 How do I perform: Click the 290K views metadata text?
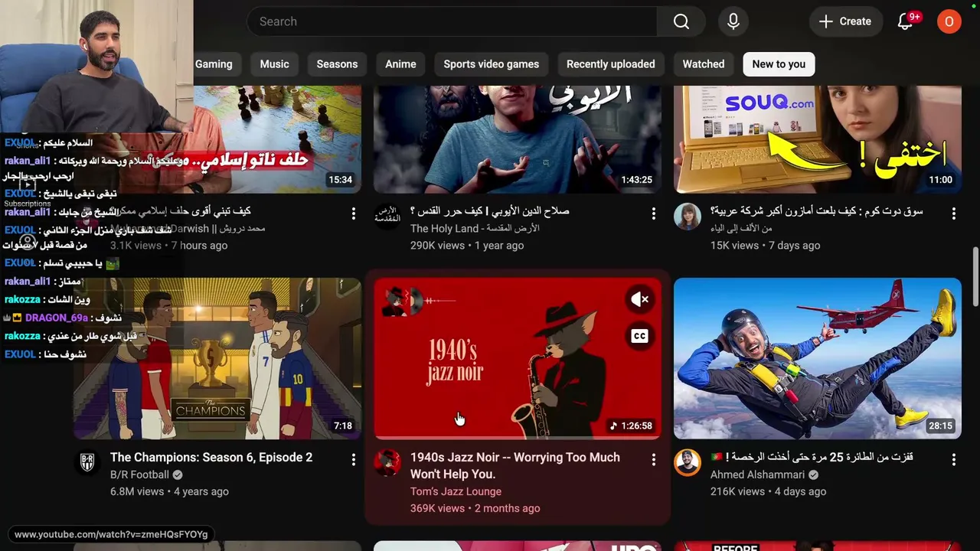pyautogui.click(x=437, y=246)
